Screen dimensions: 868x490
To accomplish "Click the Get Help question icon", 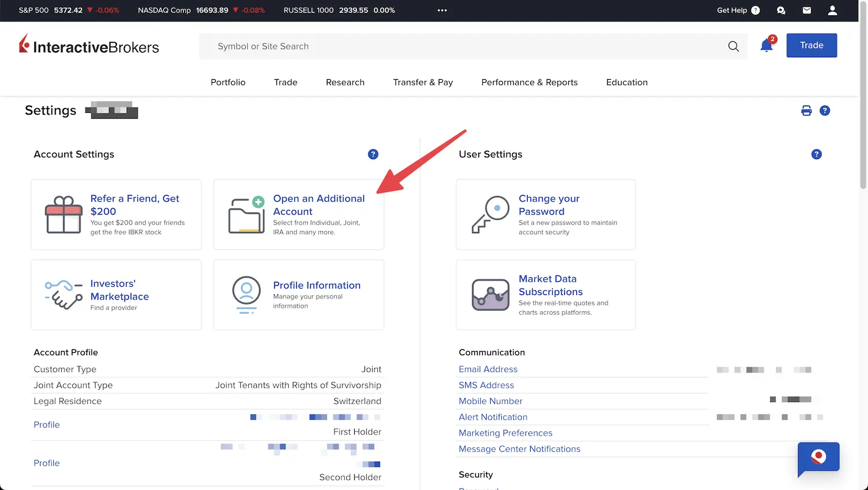I will coord(755,10).
